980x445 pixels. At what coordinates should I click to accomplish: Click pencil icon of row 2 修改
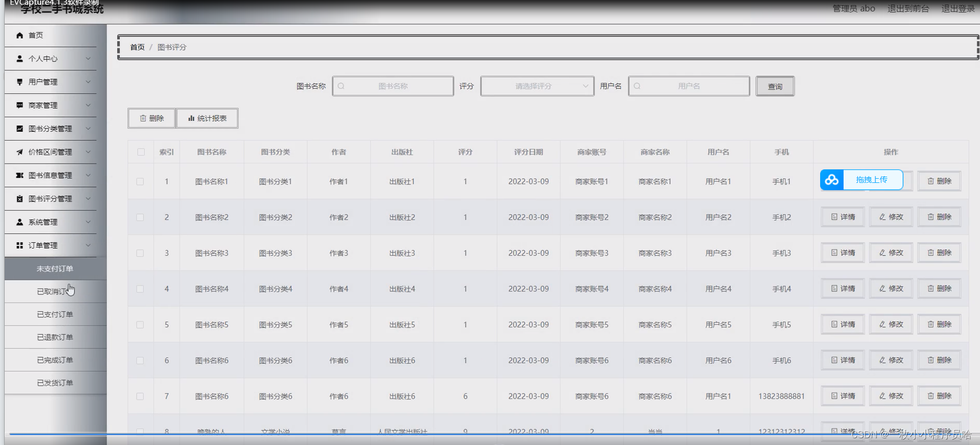point(883,217)
